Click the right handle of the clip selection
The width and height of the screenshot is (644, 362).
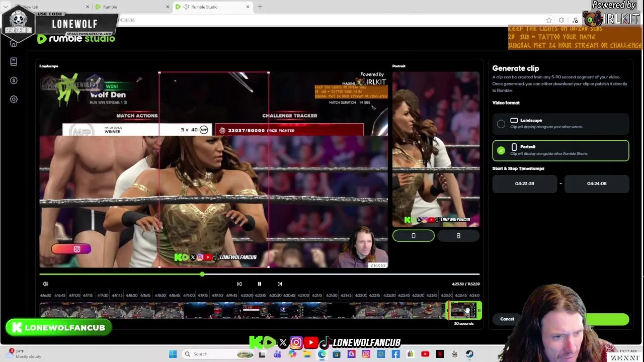[480, 311]
